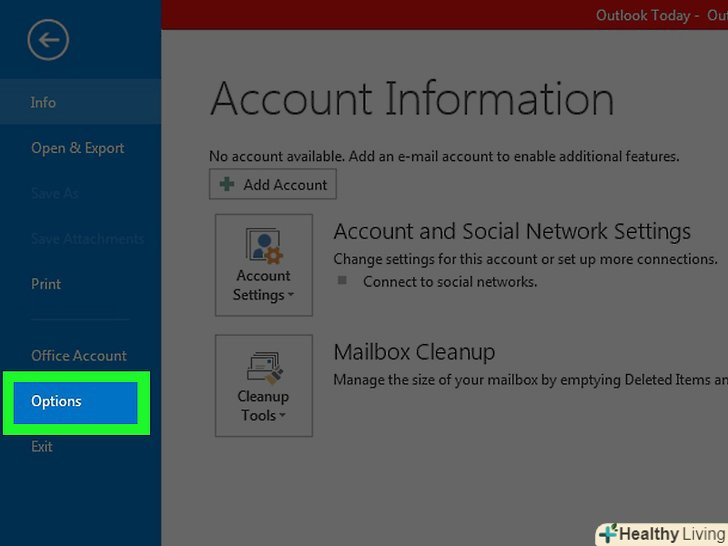Open Outlook Options
This screenshot has height=546, width=728.
(76, 403)
